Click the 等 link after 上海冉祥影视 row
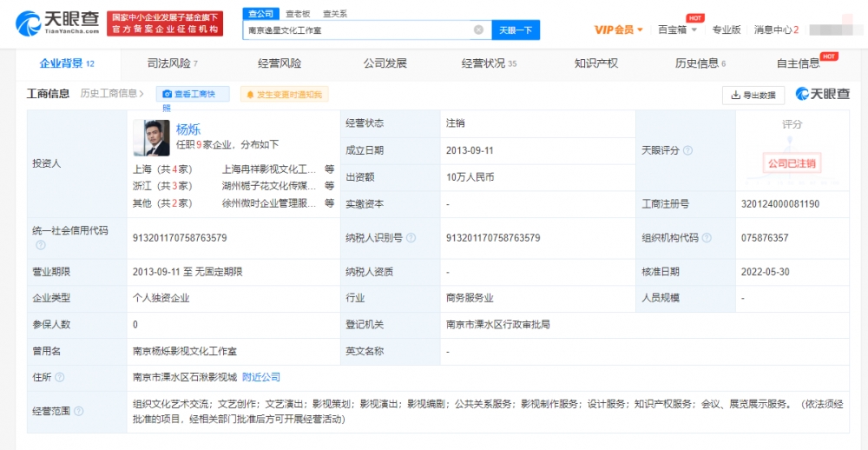 pyautogui.click(x=329, y=169)
